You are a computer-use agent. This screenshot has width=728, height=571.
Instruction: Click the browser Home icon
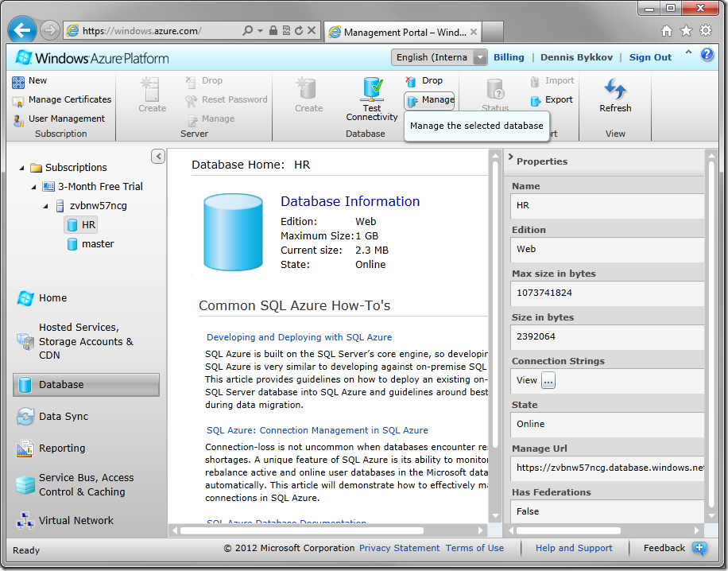tap(667, 31)
